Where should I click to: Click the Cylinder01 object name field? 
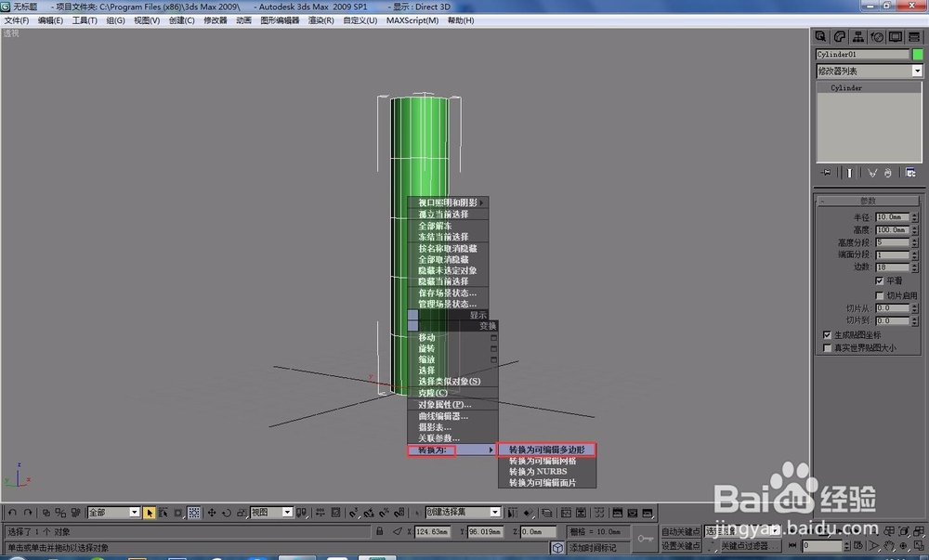[863, 55]
